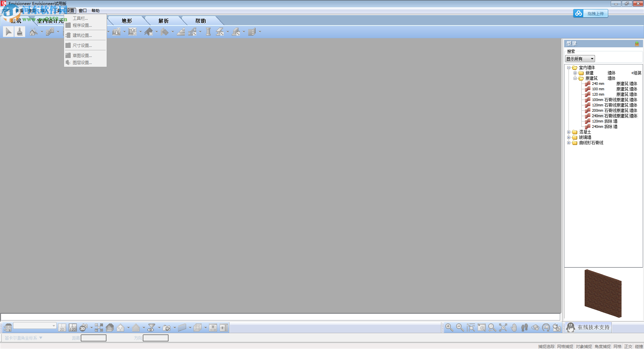Open the 帮助 menu in menu bar
Screen dimensions: 644x349
[x=96, y=11]
